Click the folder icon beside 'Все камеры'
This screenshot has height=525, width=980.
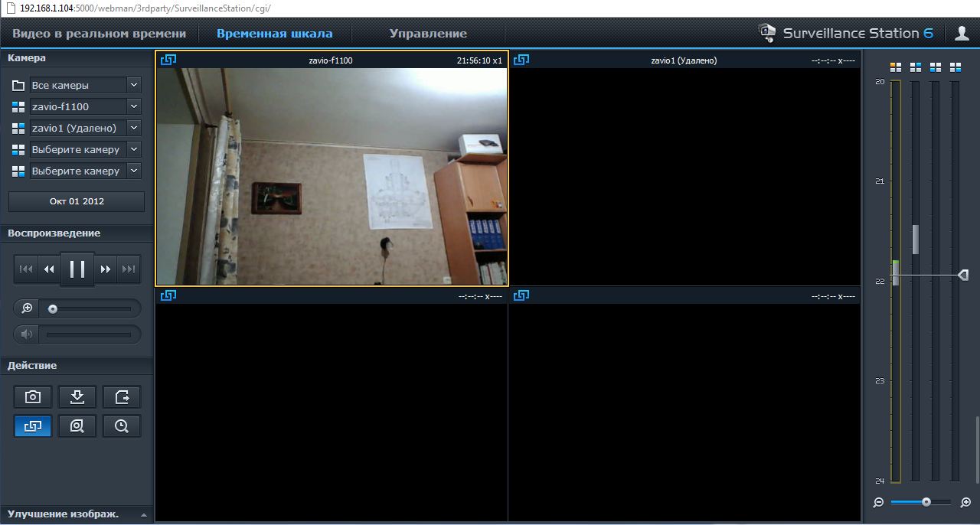pos(18,85)
